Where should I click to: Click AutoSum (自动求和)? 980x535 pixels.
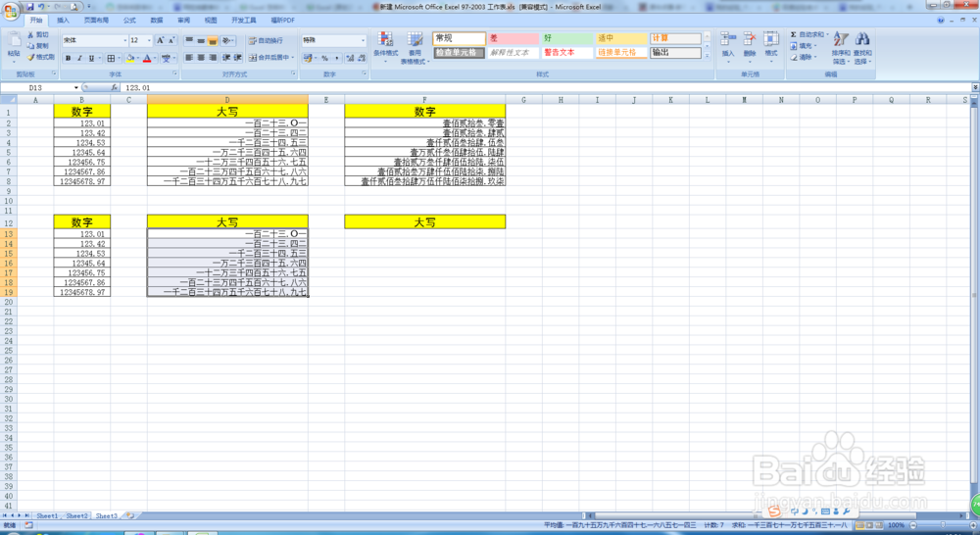808,35
